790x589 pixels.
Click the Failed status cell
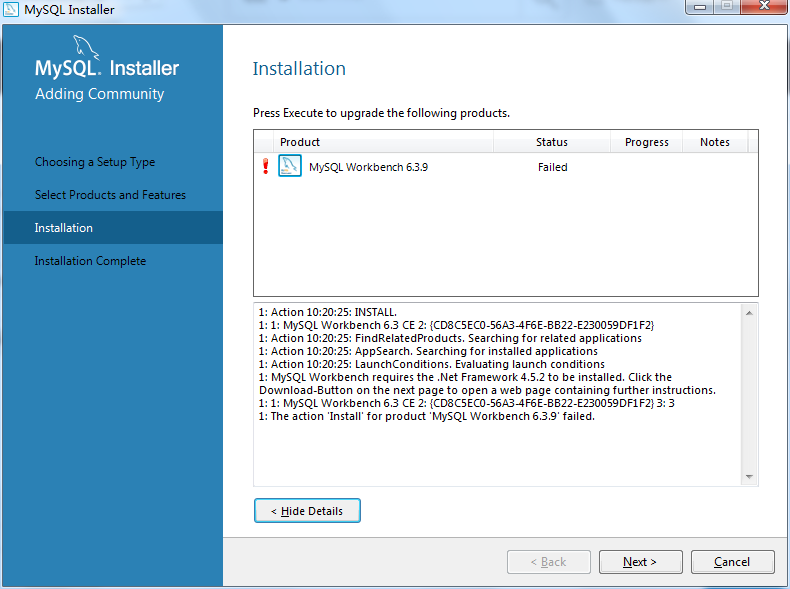[x=553, y=167]
